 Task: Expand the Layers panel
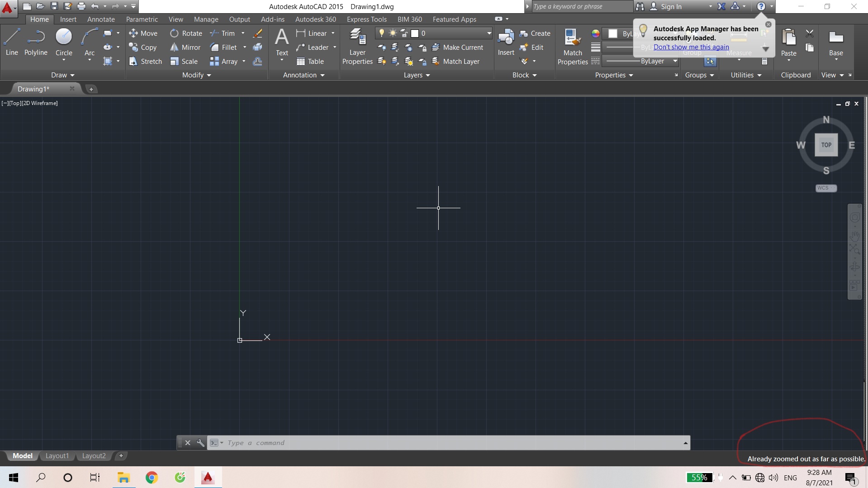point(417,75)
